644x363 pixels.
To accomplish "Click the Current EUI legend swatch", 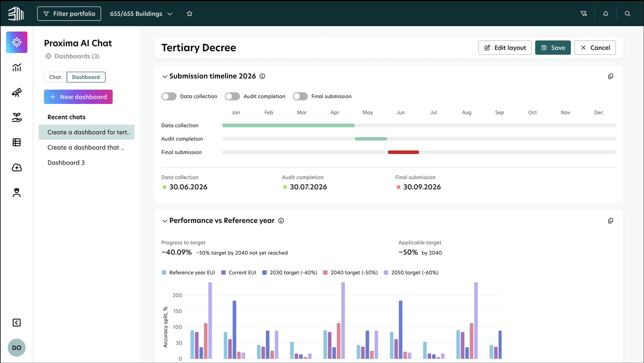I will click(x=223, y=273).
